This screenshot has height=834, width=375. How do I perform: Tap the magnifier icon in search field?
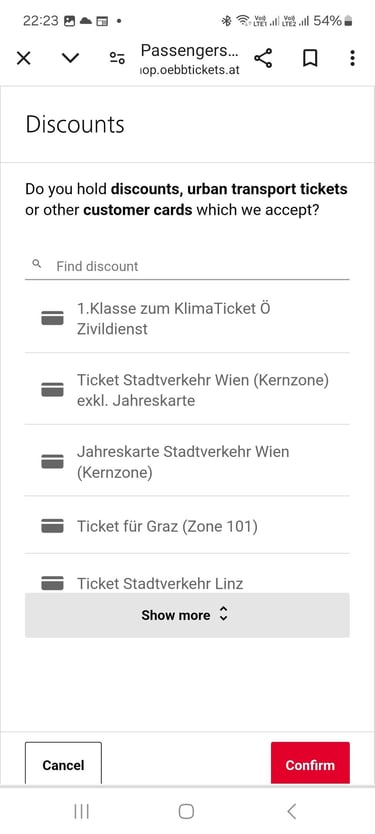(37, 263)
